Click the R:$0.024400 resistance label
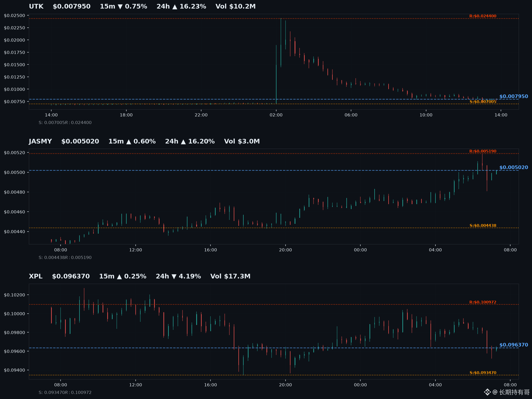 pos(483,16)
